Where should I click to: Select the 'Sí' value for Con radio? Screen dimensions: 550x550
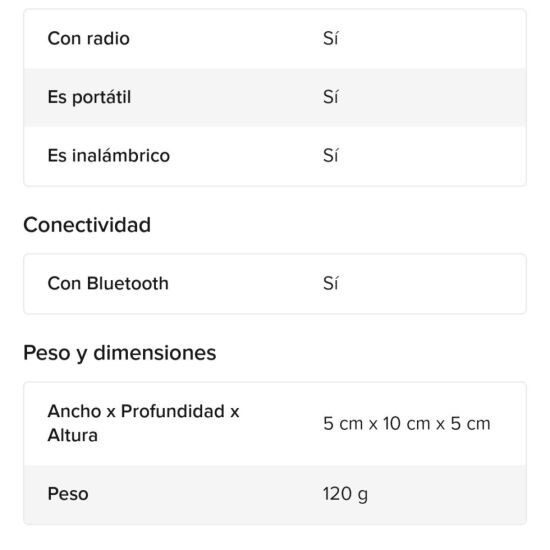(x=330, y=38)
